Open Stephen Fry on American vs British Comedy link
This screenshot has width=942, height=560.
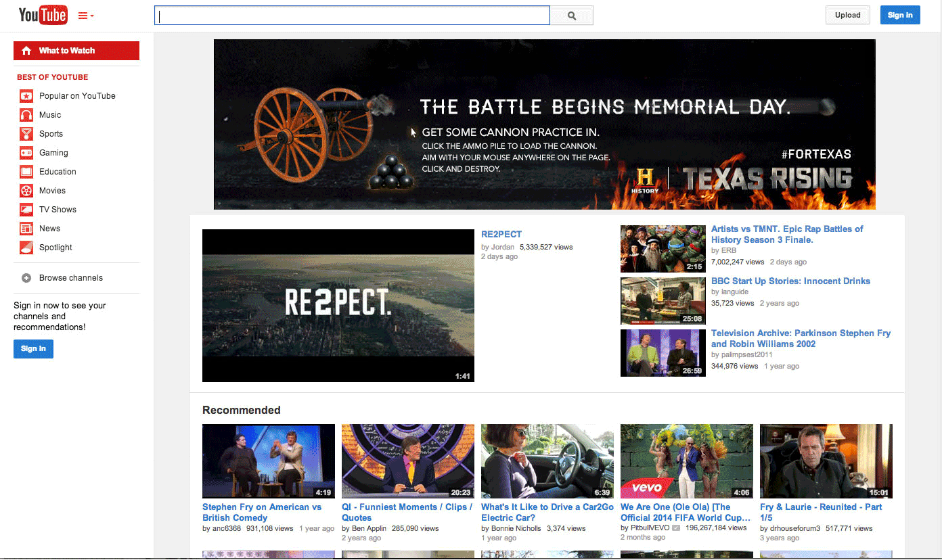tap(262, 513)
